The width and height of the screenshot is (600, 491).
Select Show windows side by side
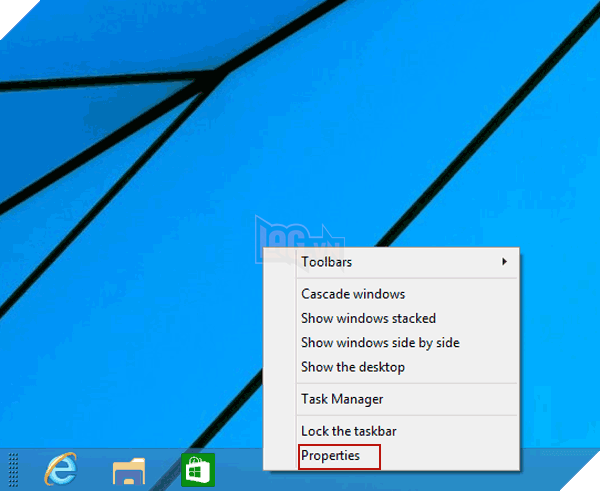391,343
